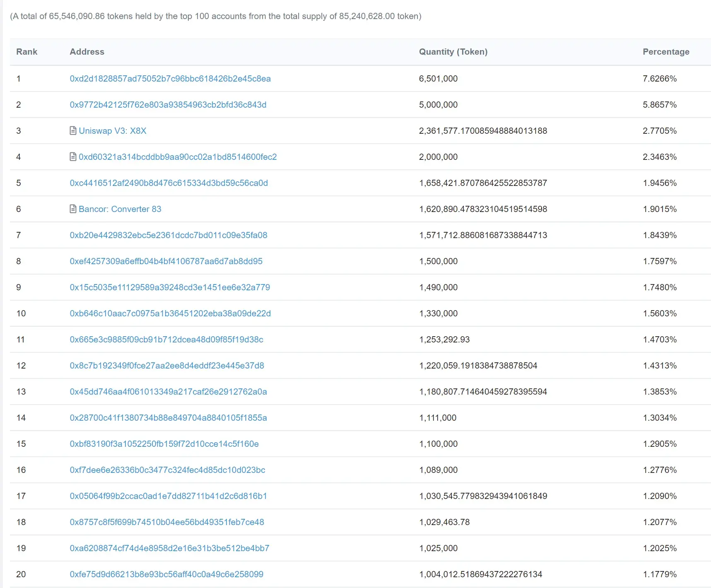Select quantity value 1,111,000

tap(438, 418)
